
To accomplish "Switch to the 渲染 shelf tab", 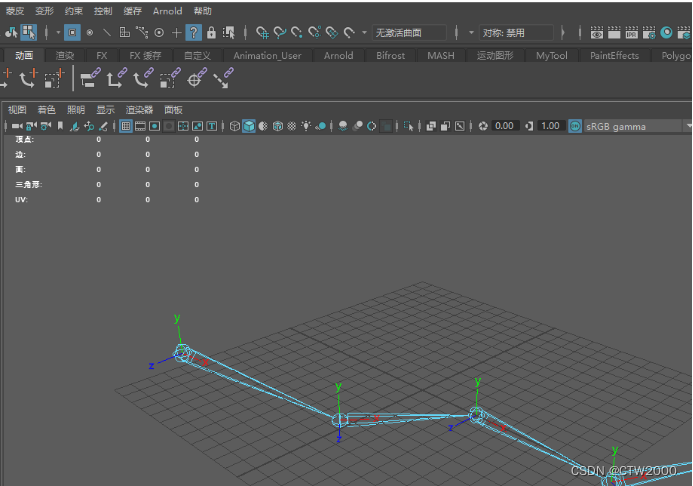I will 65,56.
